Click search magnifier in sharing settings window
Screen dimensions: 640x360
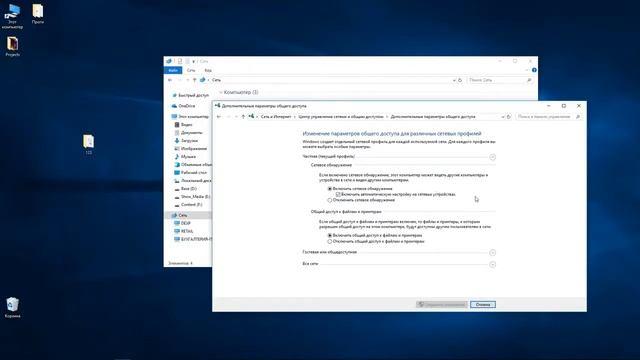coord(578,117)
